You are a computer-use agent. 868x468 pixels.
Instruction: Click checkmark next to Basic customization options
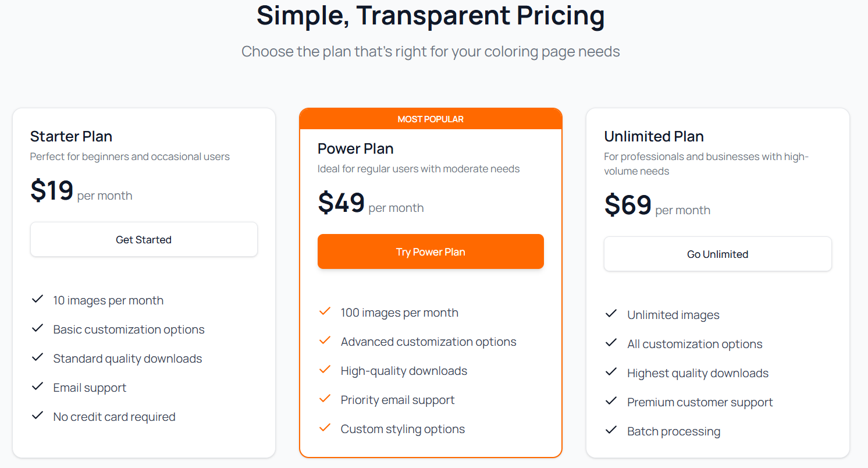click(38, 328)
